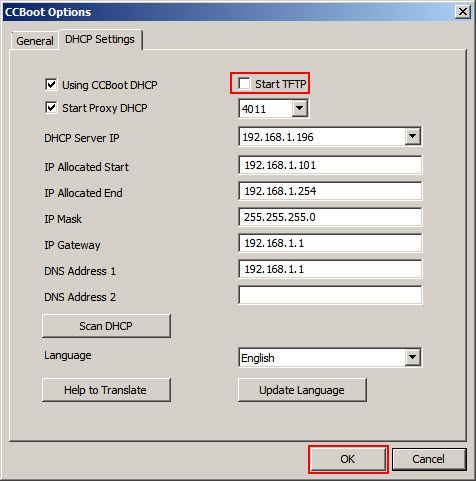
Task: Click the Cancel button
Action: point(429,459)
